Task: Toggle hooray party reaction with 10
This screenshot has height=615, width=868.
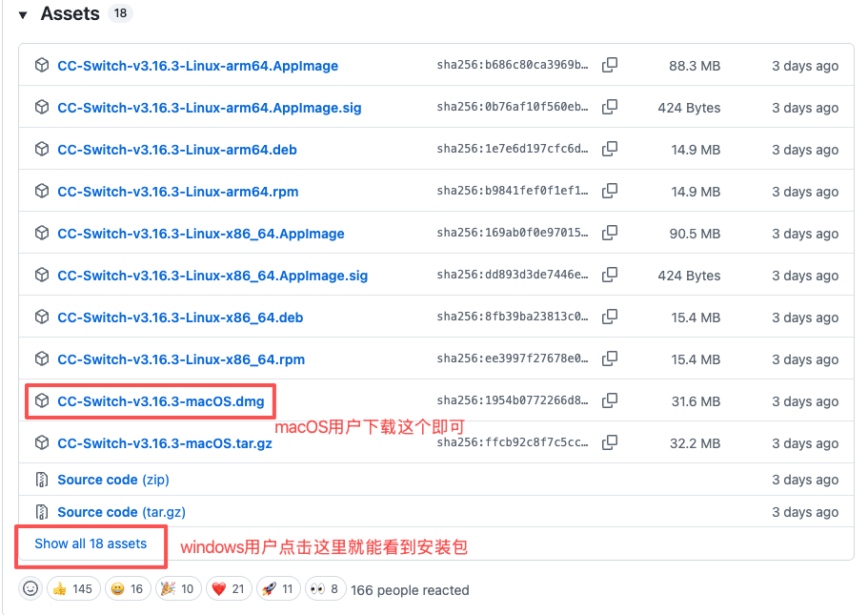Action: click(177, 588)
